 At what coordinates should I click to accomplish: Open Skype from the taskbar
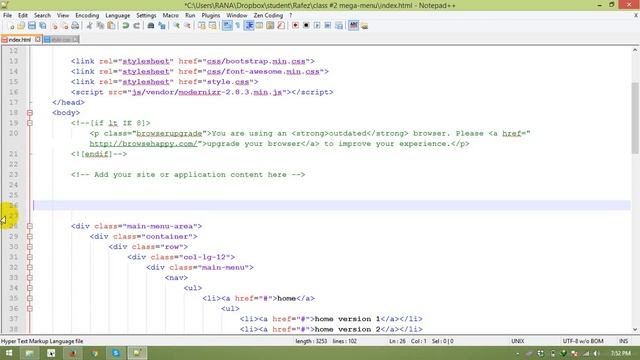(x=116, y=353)
